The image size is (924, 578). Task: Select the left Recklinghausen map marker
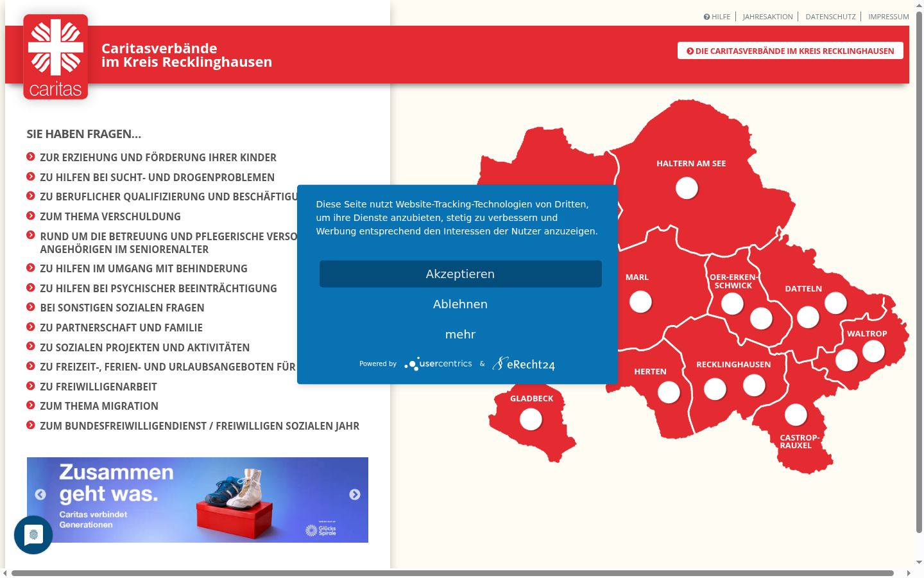tap(715, 389)
